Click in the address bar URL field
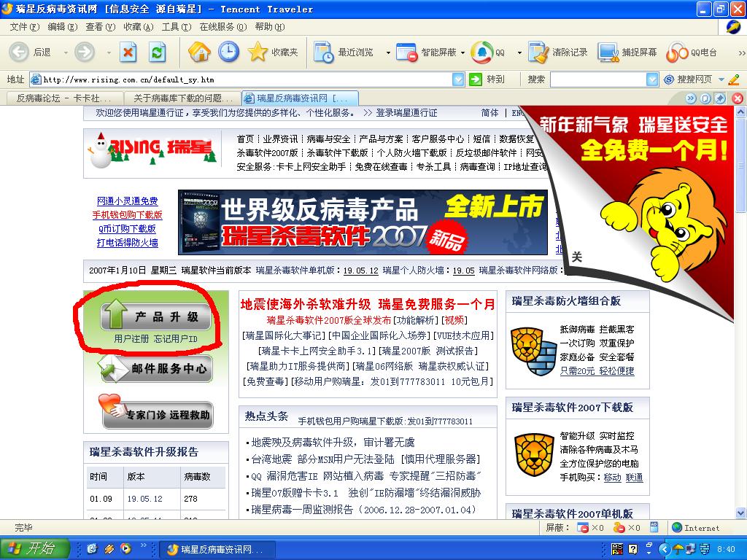This screenshot has height=560, width=747. [241, 79]
